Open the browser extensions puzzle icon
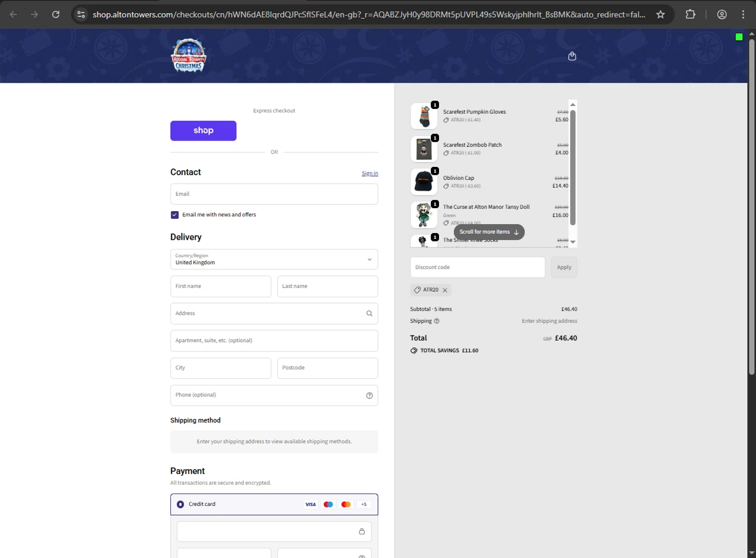Image resolution: width=756 pixels, height=558 pixels. coord(690,14)
